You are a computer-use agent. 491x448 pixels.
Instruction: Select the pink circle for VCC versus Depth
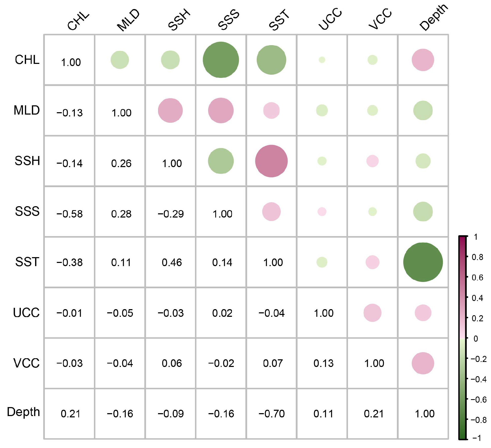[423, 363]
